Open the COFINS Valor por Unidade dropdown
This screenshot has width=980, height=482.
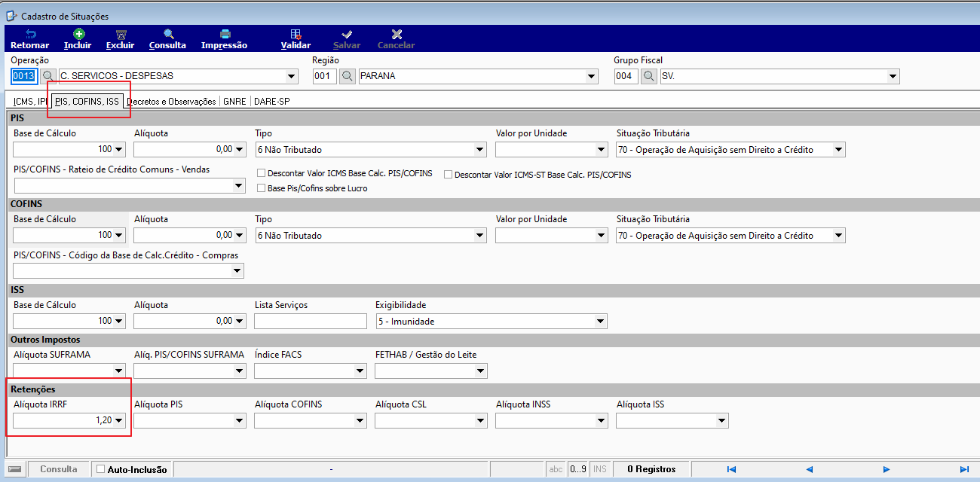tap(601, 236)
